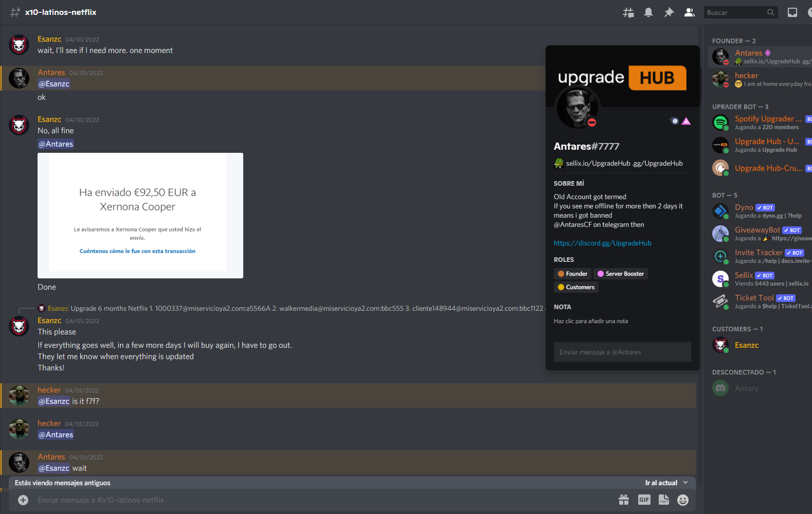Click the Spotify Upgrader avatar icon
The width and height of the screenshot is (812, 514).
720,122
